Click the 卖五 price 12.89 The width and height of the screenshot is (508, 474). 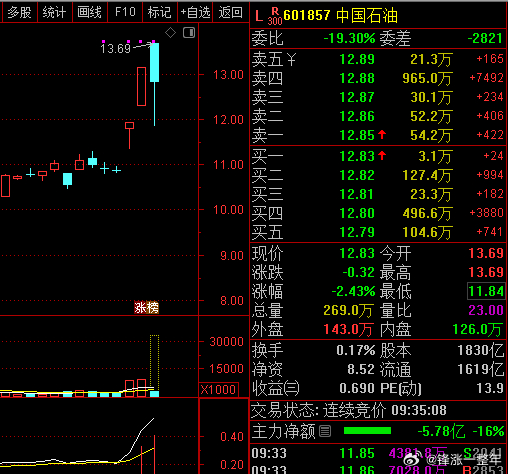point(357,59)
